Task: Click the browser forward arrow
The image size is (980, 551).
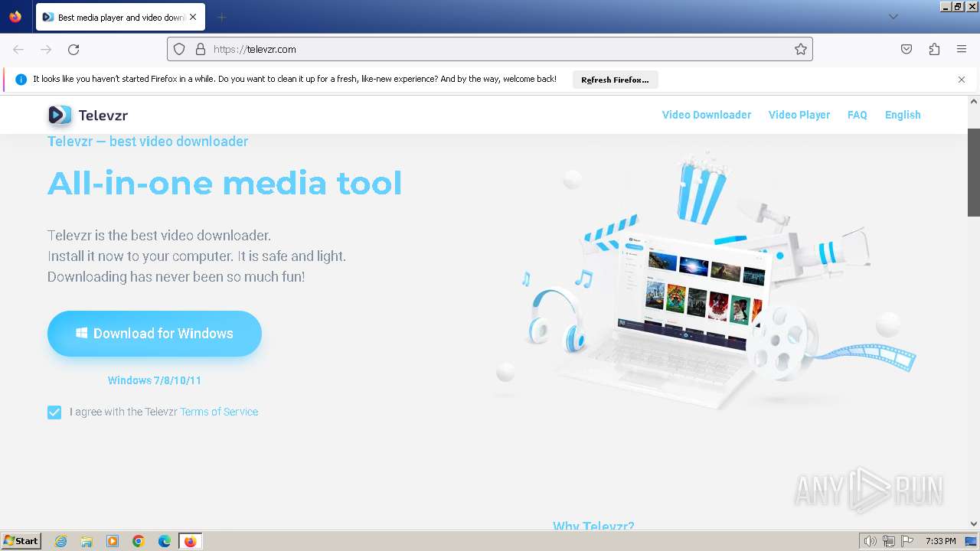Action: [46, 49]
